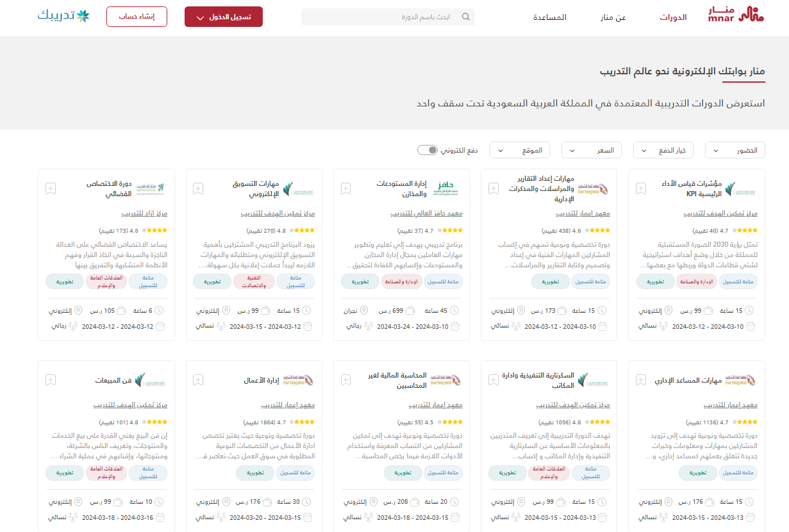The width and height of the screenshot is (789, 532).
Task: Click the search magnifier icon
Action: pos(465,17)
